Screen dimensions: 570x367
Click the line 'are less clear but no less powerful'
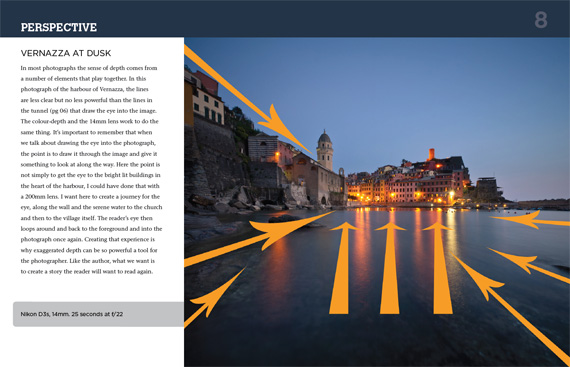(x=87, y=100)
